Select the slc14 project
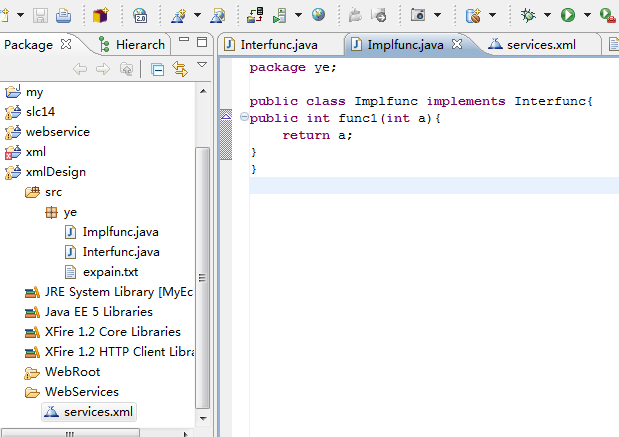The height and width of the screenshot is (437, 619). [30, 112]
